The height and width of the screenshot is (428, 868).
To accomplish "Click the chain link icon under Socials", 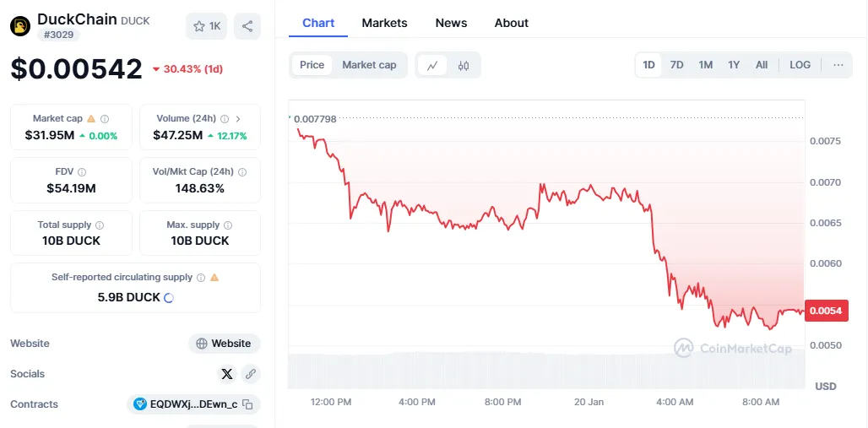I will coord(250,374).
